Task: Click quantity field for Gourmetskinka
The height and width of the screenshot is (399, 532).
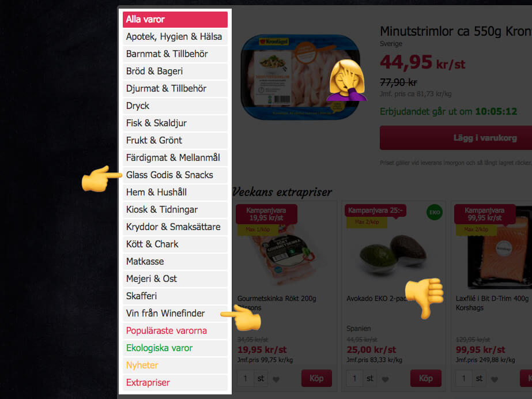Action: pyautogui.click(x=246, y=378)
